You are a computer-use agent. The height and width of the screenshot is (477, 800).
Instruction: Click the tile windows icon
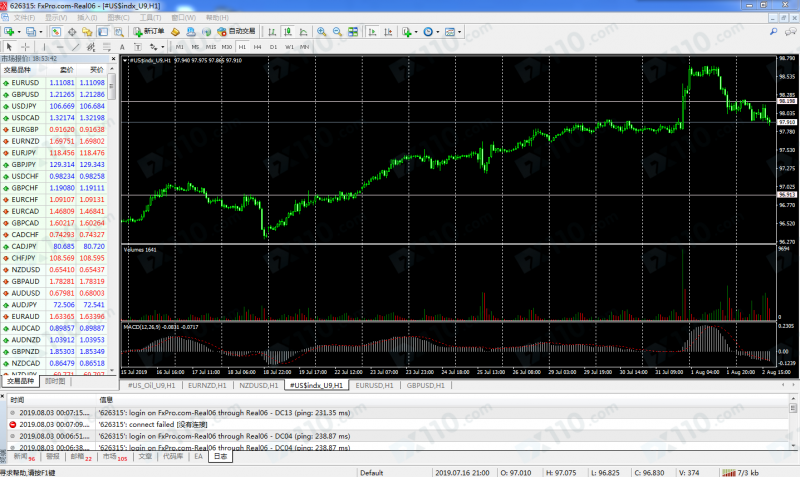[354, 31]
